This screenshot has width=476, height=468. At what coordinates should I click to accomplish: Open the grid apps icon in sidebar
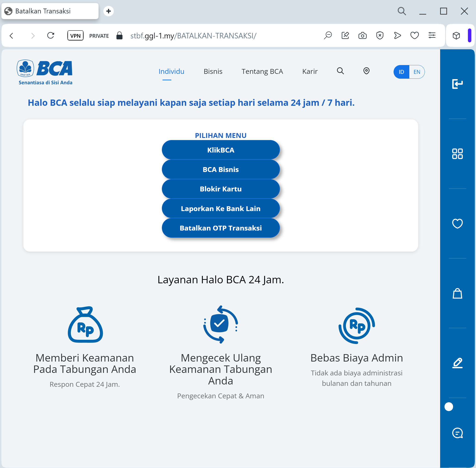(457, 154)
